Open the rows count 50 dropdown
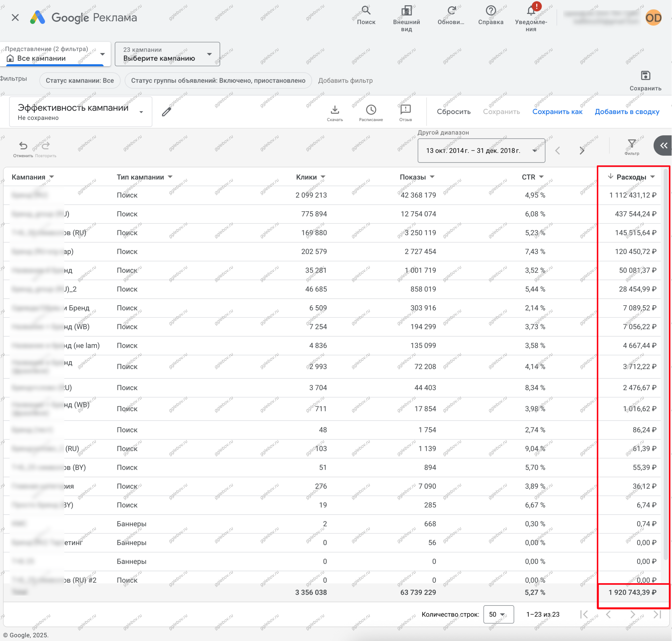This screenshot has width=672, height=641. tap(498, 614)
